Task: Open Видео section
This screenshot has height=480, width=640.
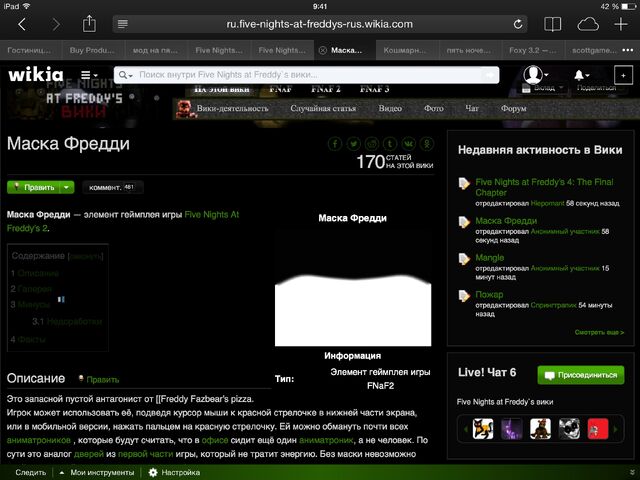Action: coord(390,108)
